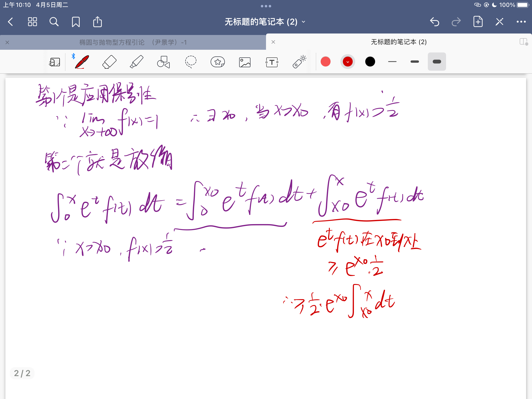Select the highlighter tool
Viewport: 532px width, 399px height.
(x=136, y=62)
